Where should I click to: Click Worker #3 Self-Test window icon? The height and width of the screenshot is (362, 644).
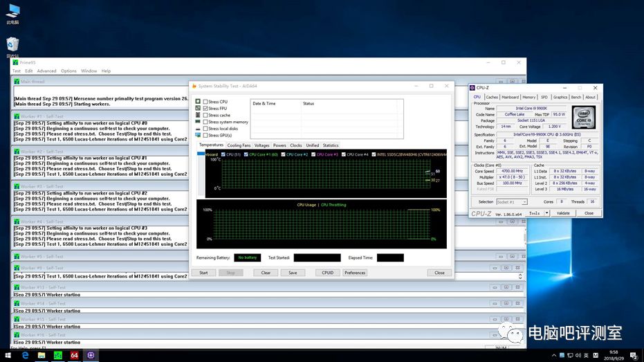[x=17, y=187]
